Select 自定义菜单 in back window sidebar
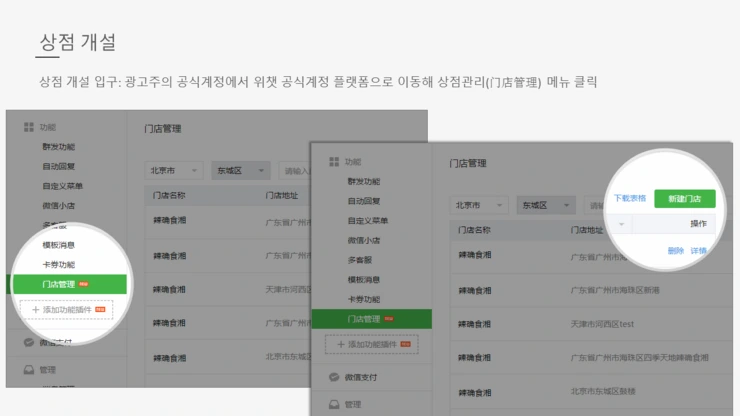This screenshot has height=416, width=740. pos(62,186)
